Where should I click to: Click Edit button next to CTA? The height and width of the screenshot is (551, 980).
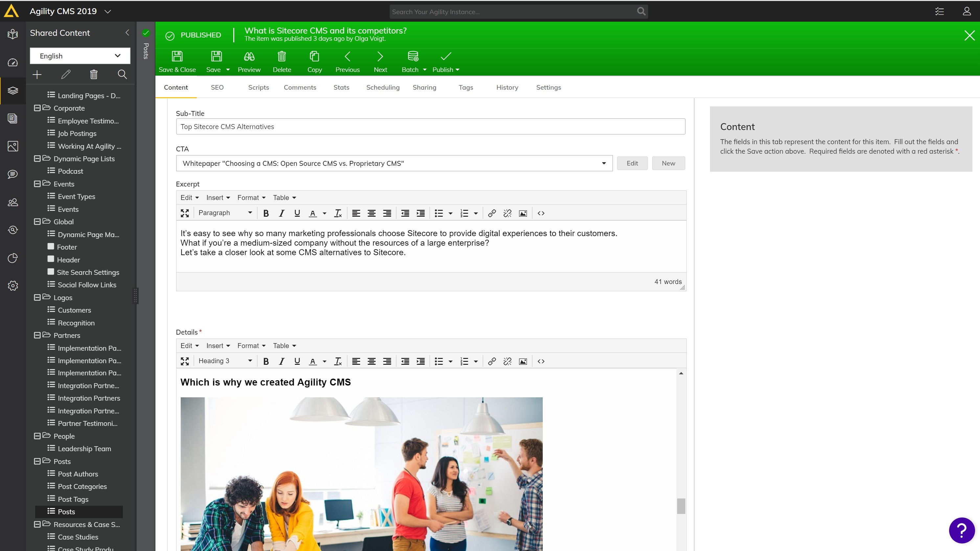(632, 163)
